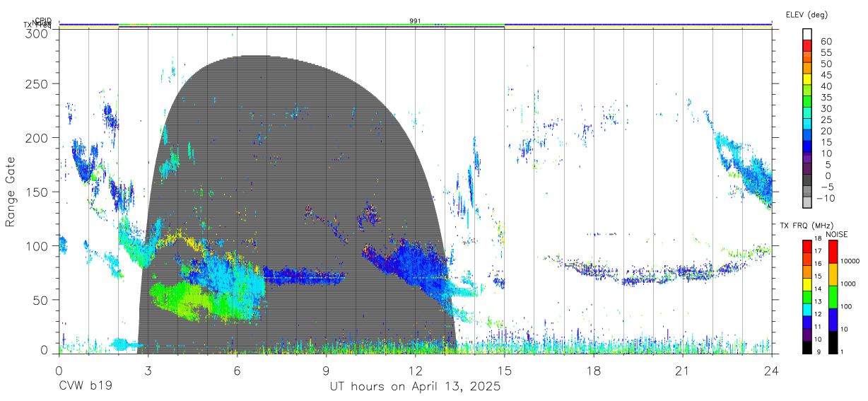Click the '200' Range Gate tick

[38, 138]
